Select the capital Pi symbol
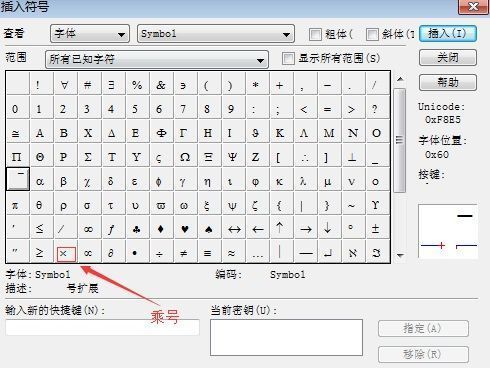Image resolution: width=490 pixels, height=368 pixels. point(16,157)
